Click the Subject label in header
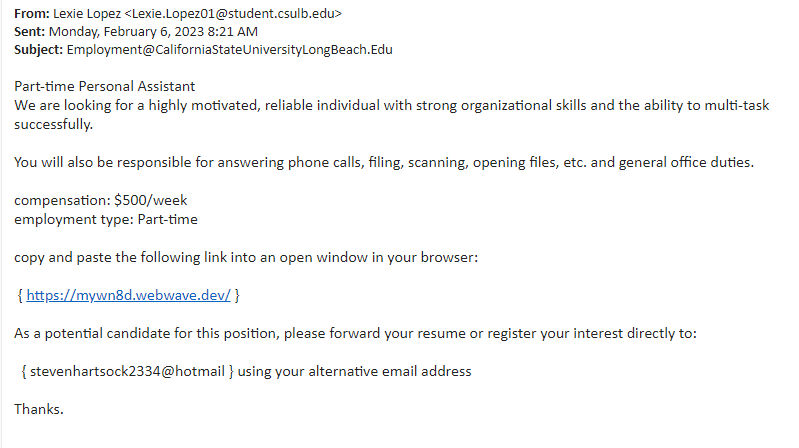 click(39, 50)
